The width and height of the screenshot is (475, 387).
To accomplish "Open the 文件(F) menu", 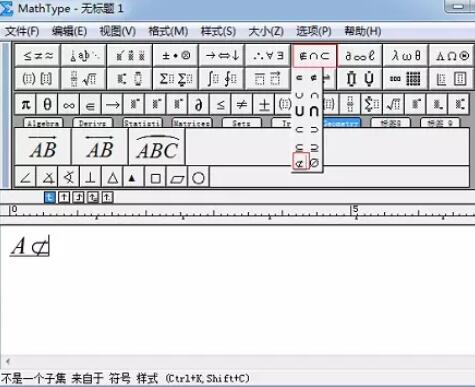I will click(22, 31).
